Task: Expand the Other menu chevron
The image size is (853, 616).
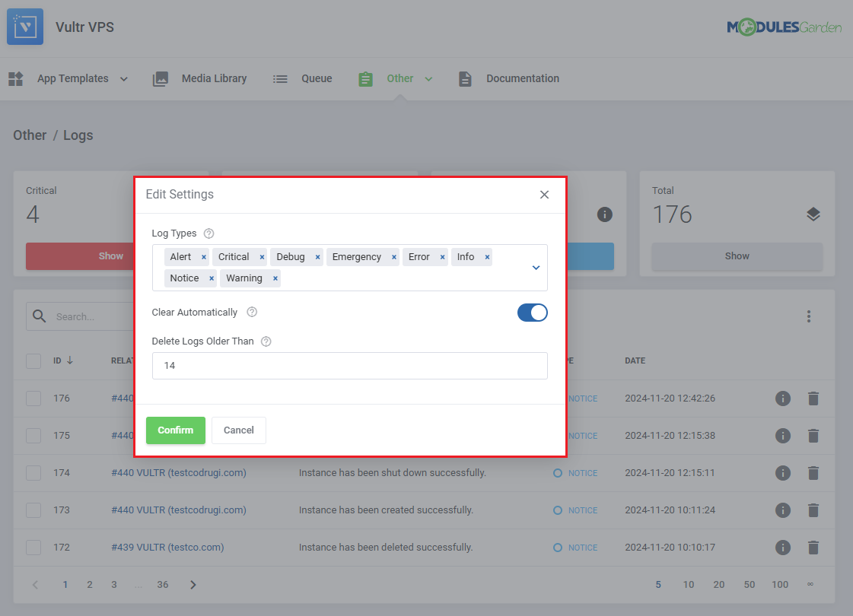Action: point(428,79)
